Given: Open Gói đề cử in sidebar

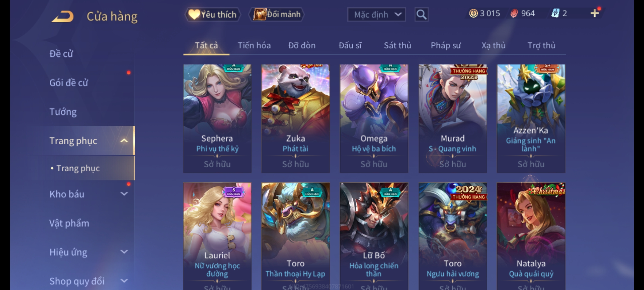Looking at the screenshot, I should [x=69, y=83].
